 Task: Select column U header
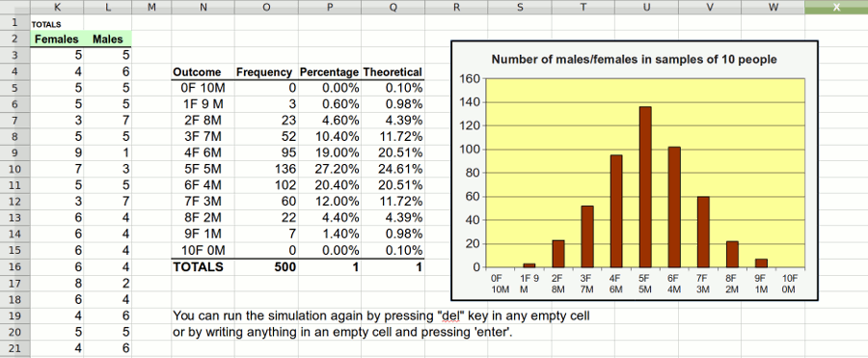[646, 7]
